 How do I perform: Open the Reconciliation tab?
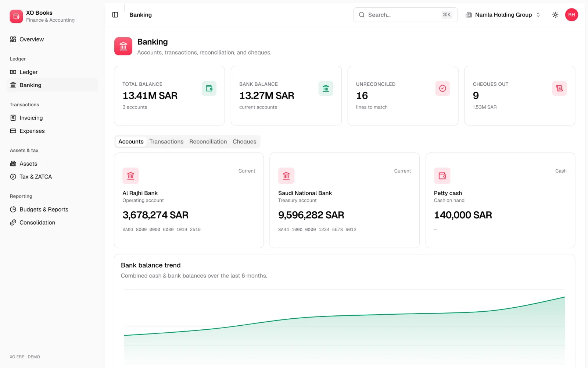tap(208, 142)
